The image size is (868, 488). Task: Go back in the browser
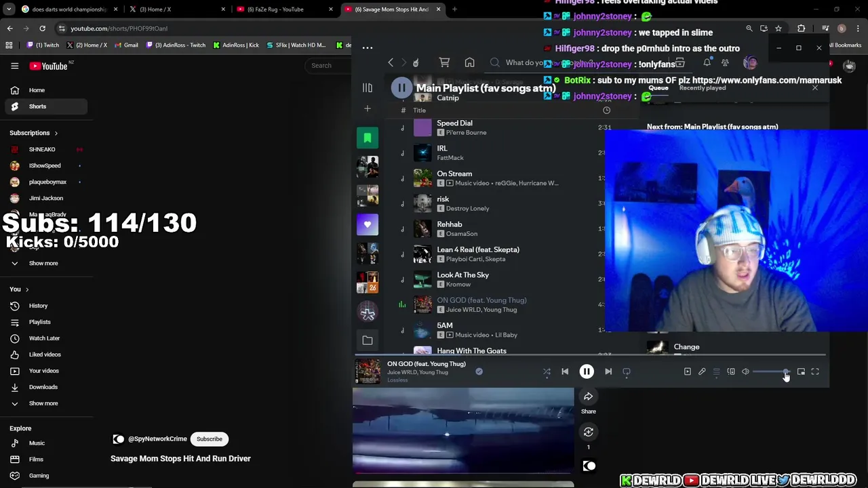point(9,28)
